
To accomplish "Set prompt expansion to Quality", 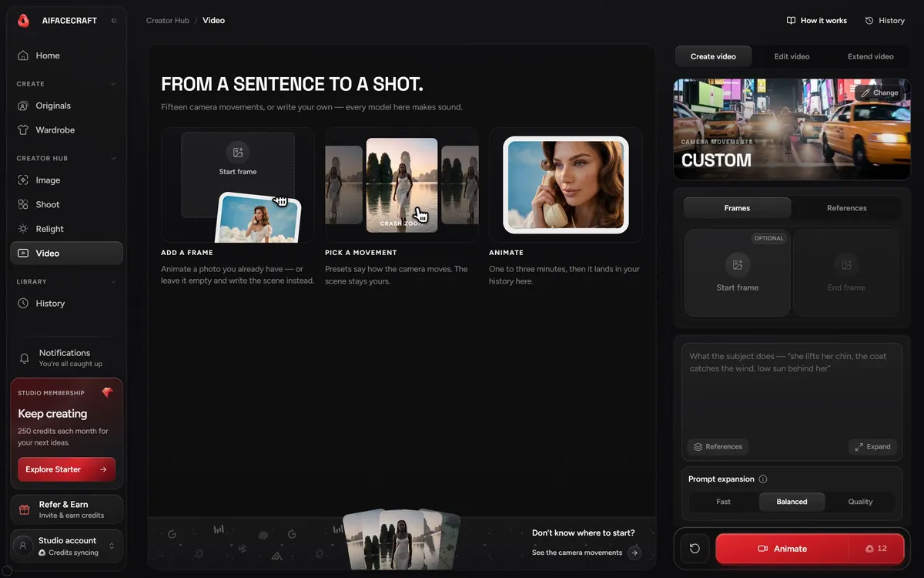I will click(x=860, y=502).
